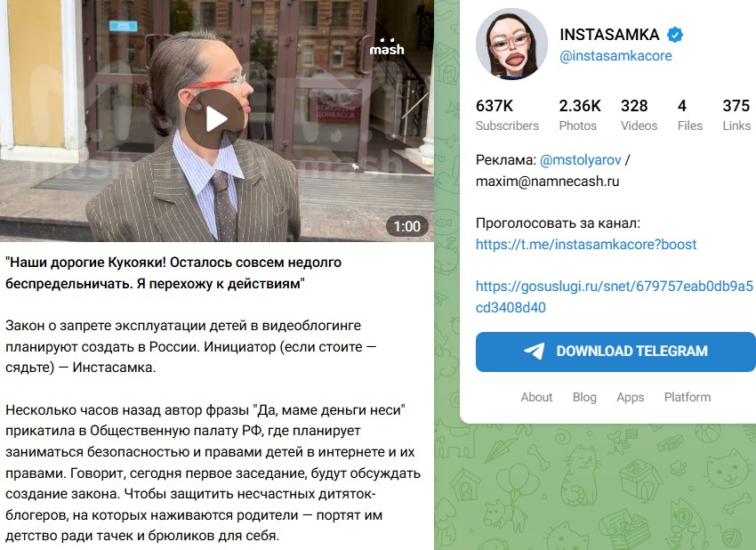Click the Download Telegram button

615,352
